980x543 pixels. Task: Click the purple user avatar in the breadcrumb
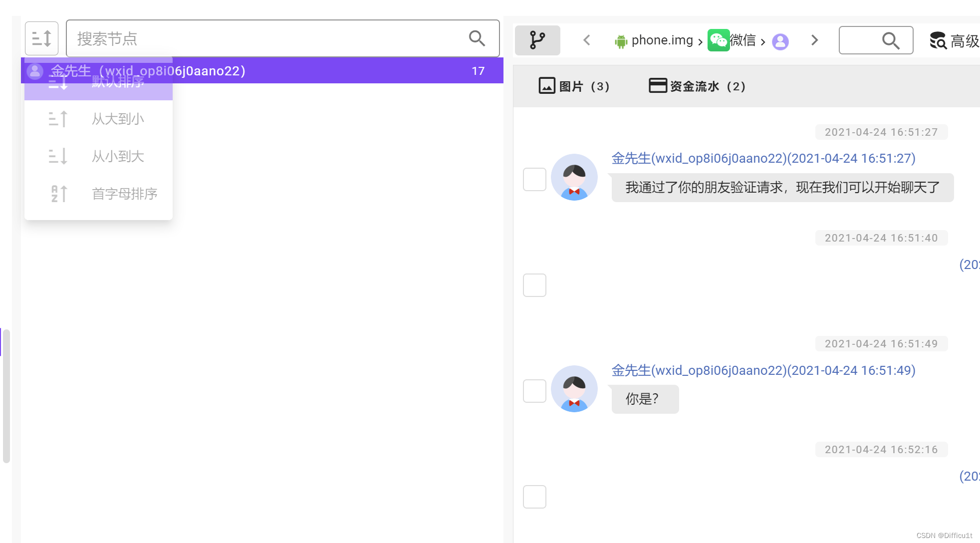tap(780, 41)
